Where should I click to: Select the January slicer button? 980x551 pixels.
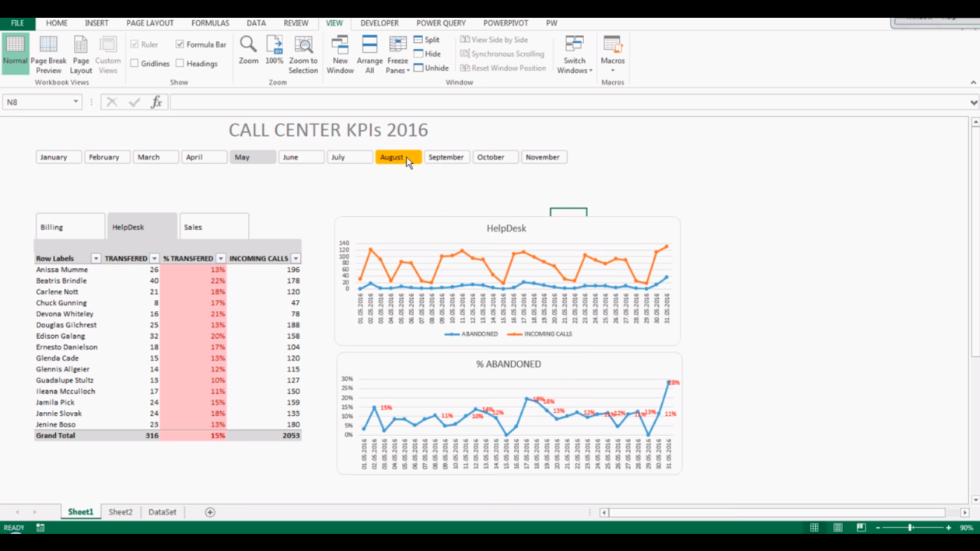click(x=58, y=157)
